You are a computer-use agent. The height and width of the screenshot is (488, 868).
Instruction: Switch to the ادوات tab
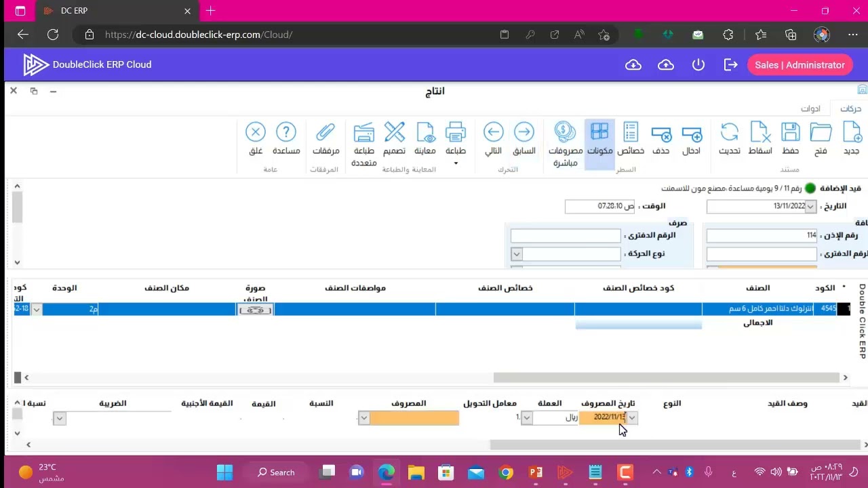click(x=810, y=108)
